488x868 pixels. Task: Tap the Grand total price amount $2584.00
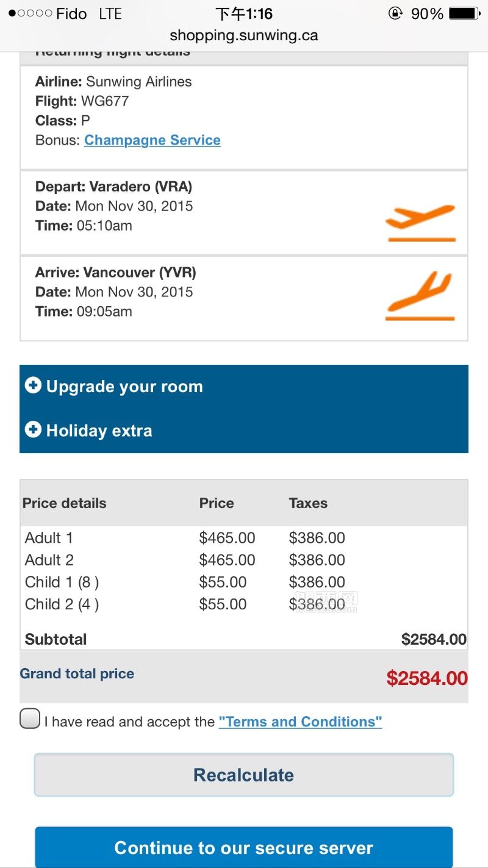click(427, 678)
